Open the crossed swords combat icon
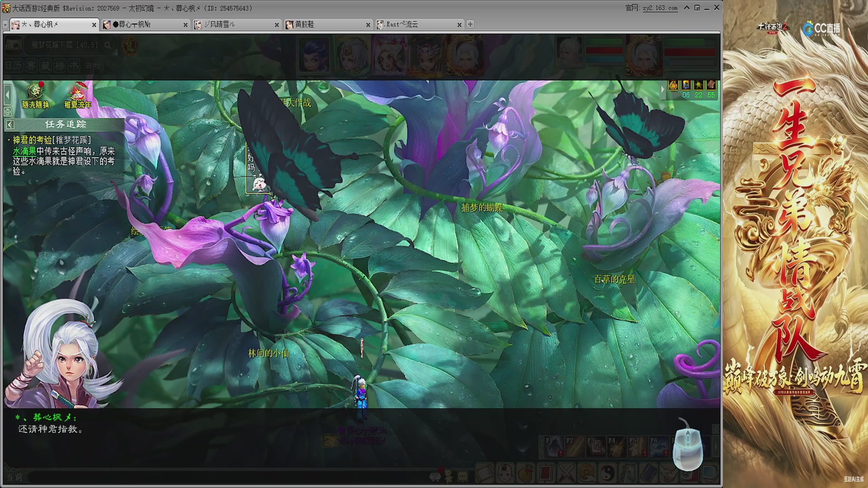Image resolution: width=868 pixels, height=488 pixels. 566,474
